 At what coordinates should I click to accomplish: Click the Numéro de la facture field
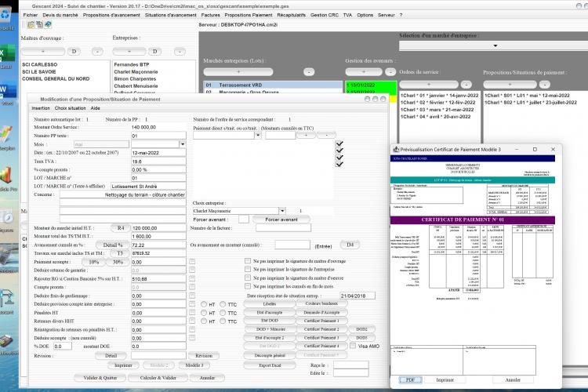click(283, 227)
